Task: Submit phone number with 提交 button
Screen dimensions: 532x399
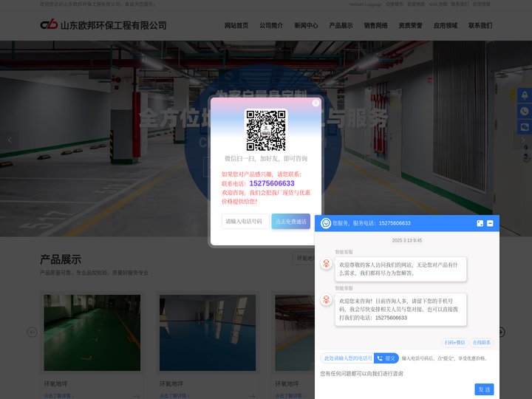Action: pyautogui.click(x=386, y=358)
